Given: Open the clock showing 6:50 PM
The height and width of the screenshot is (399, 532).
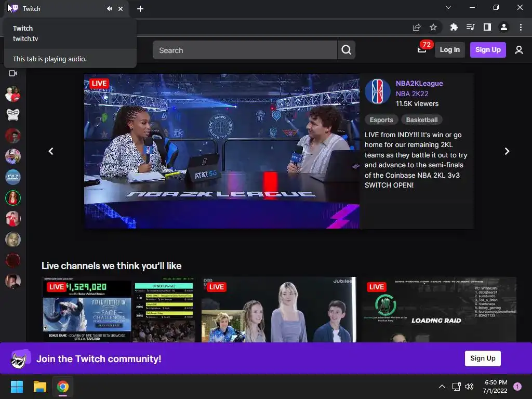Looking at the screenshot, I should [x=495, y=387].
